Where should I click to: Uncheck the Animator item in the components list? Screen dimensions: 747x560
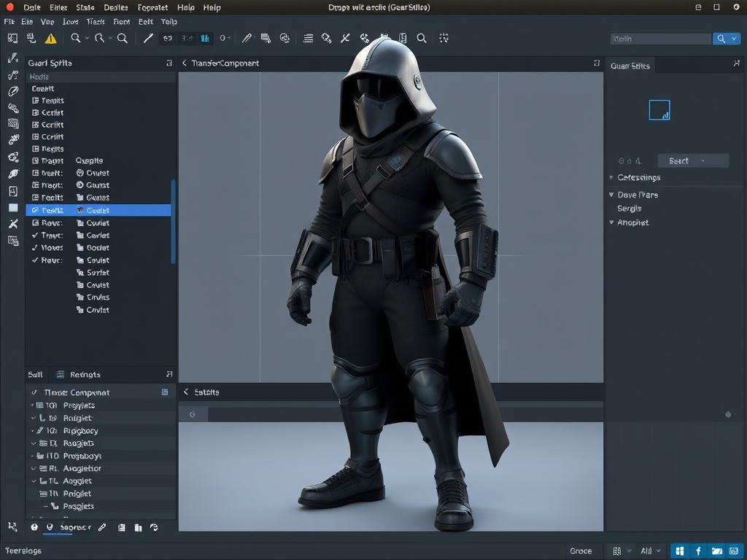click(33, 468)
